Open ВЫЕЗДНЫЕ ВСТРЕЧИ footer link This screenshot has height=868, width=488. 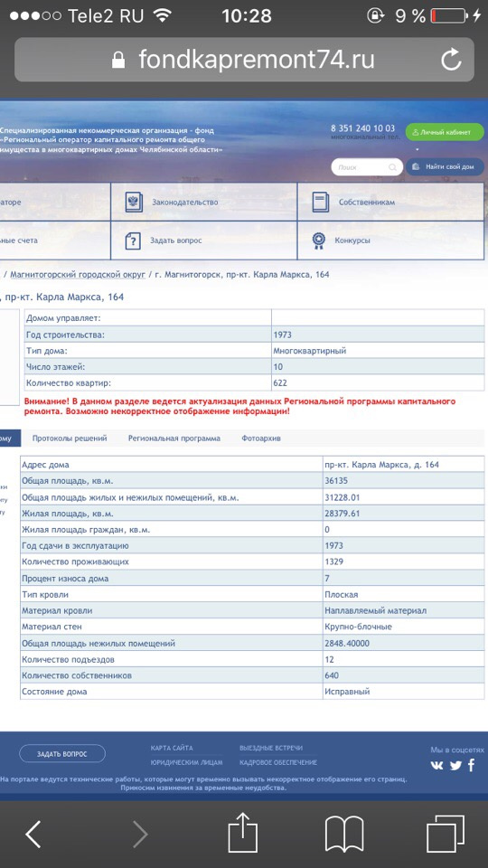tap(271, 748)
